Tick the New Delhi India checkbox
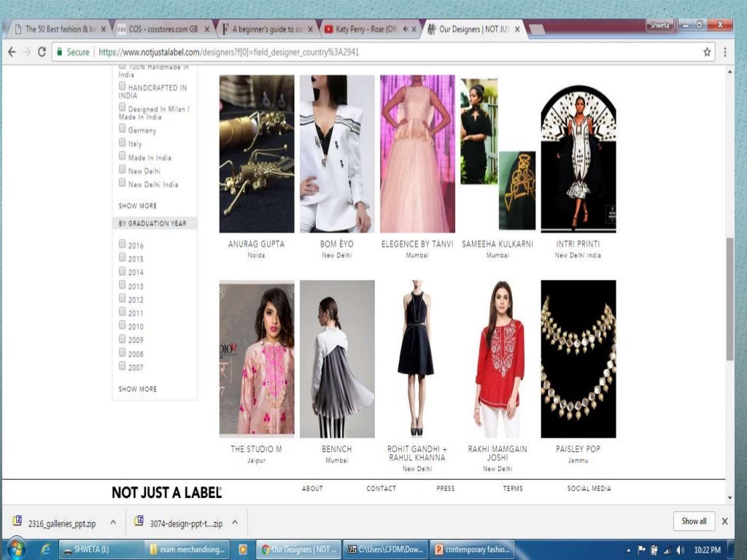This screenshot has height=560, width=747. pyautogui.click(x=123, y=183)
